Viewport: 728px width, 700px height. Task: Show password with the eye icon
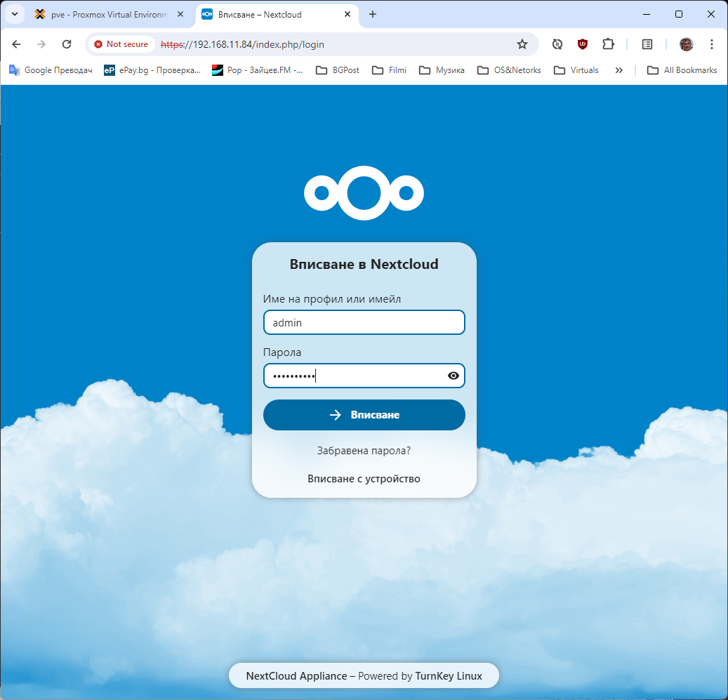pos(453,376)
